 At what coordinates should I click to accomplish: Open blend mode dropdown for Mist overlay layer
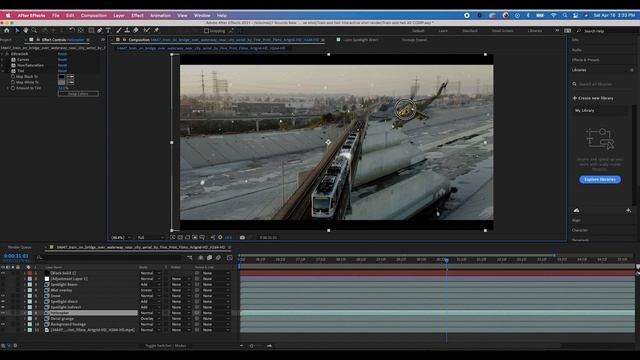pyautogui.click(x=151, y=290)
